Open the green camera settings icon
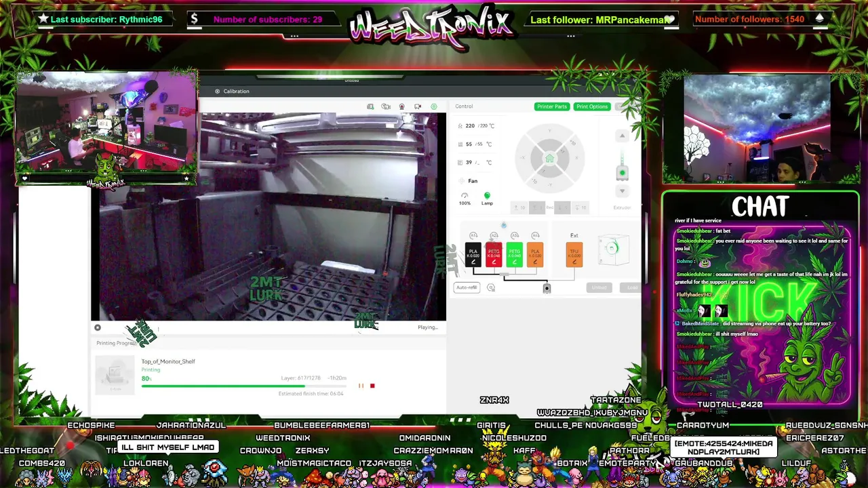This screenshot has height=488, width=868. point(434,106)
